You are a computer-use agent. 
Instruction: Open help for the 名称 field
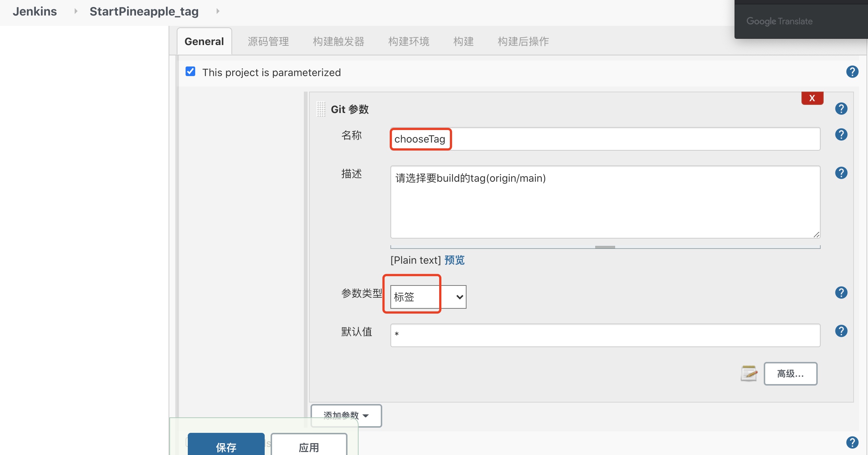pyautogui.click(x=841, y=135)
